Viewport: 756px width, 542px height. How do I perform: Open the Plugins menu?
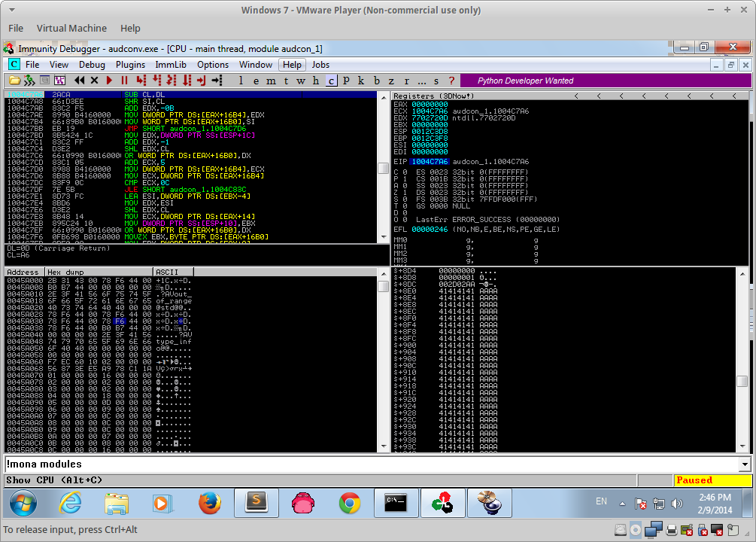coord(130,65)
